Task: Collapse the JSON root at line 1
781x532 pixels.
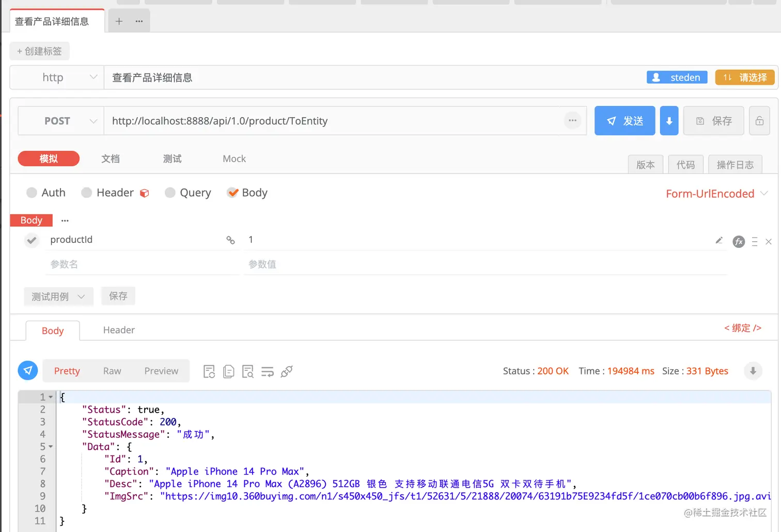Action: (51, 397)
